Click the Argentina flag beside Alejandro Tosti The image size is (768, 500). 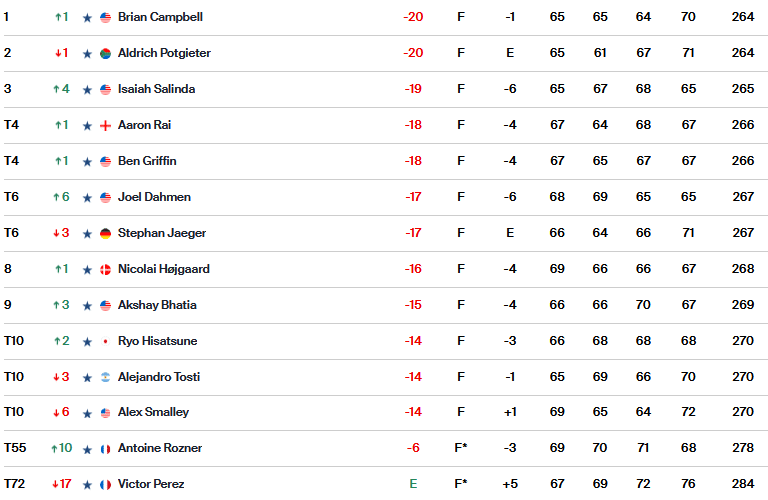tap(105, 377)
